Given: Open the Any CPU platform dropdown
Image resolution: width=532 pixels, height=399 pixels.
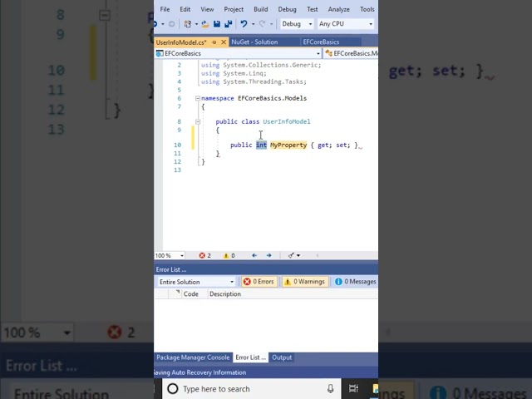Looking at the screenshot, I should pyautogui.click(x=346, y=24).
